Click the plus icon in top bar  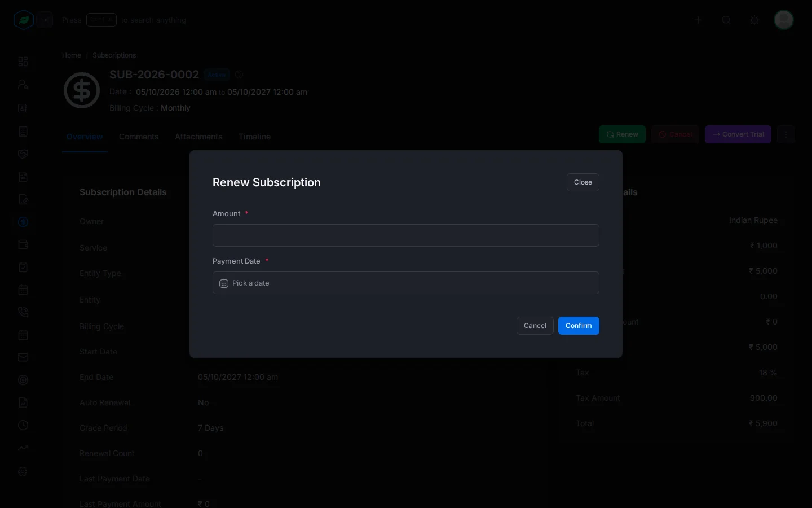(x=698, y=20)
